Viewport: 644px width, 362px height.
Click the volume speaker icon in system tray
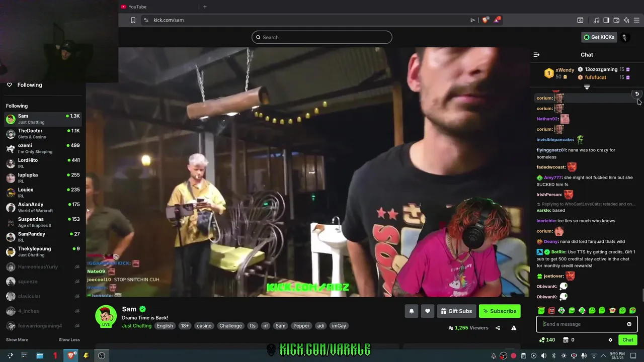[543, 356]
